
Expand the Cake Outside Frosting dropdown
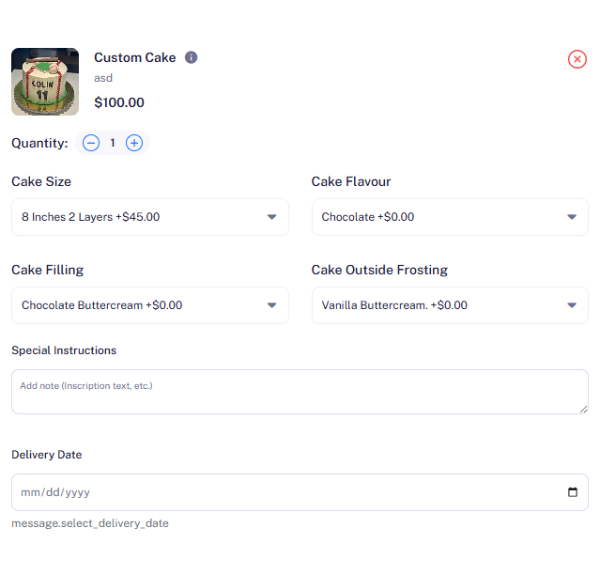pyautogui.click(x=450, y=305)
